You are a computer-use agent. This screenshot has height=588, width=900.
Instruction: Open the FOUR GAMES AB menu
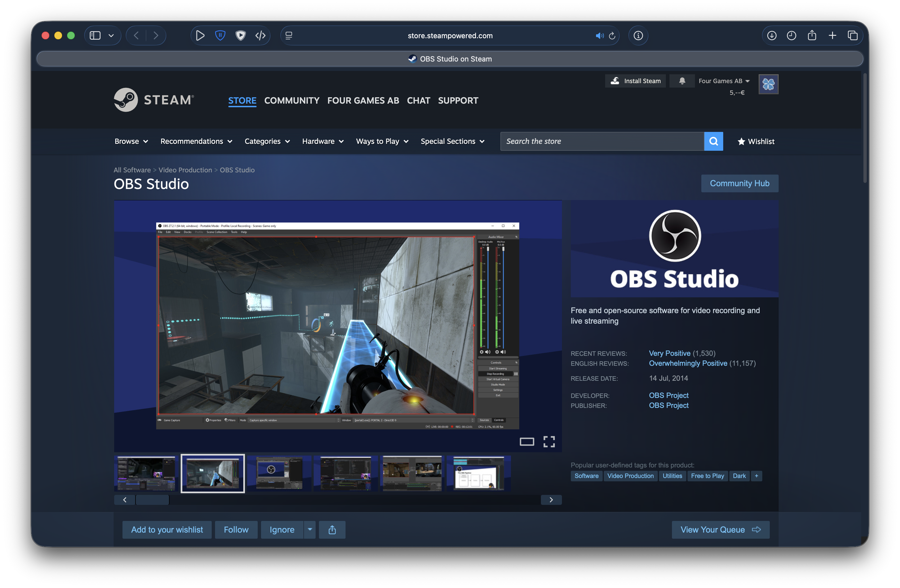pyautogui.click(x=363, y=101)
